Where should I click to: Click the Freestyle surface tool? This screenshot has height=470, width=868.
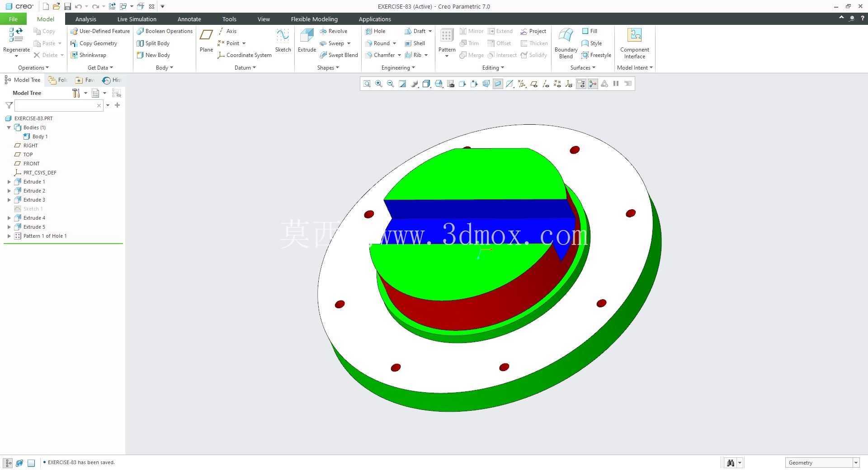pos(596,55)
